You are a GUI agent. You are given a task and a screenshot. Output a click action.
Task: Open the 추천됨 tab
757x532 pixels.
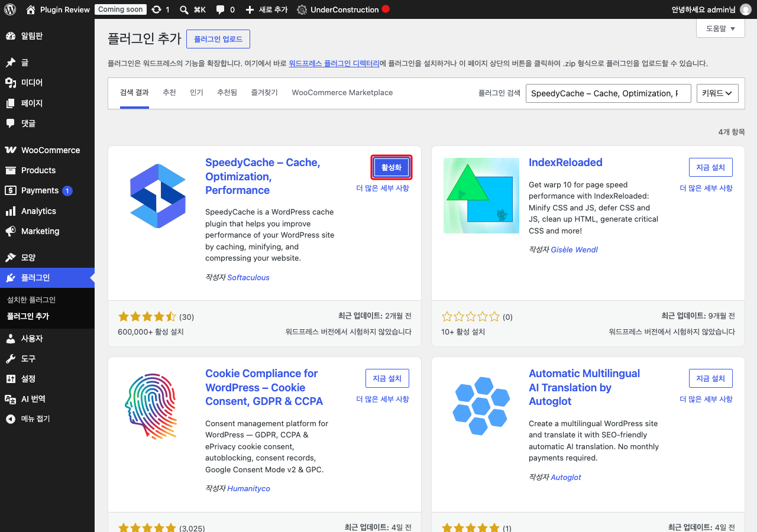[227, 93]
